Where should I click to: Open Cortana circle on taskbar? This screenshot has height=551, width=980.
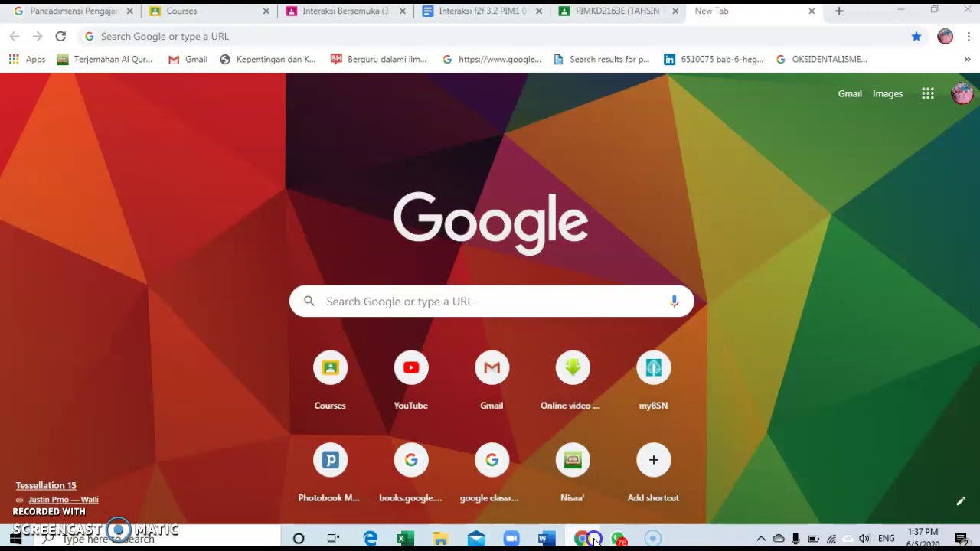coord(299,539)
